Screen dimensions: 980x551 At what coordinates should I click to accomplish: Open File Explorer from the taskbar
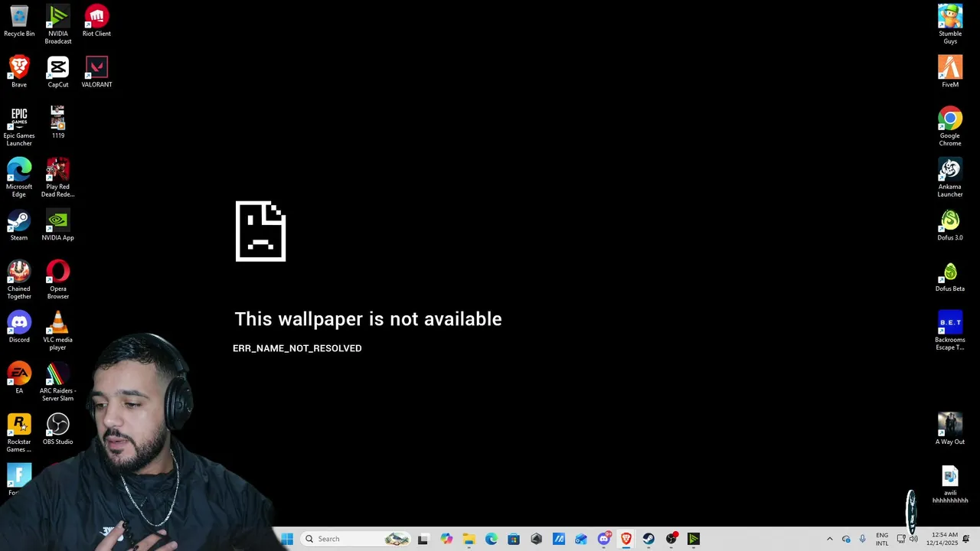[469, 539]
